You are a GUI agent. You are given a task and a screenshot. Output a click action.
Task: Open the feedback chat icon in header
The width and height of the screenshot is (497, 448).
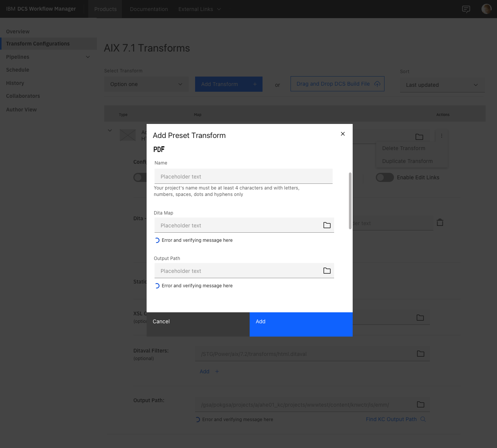click(x=466, y=9)
